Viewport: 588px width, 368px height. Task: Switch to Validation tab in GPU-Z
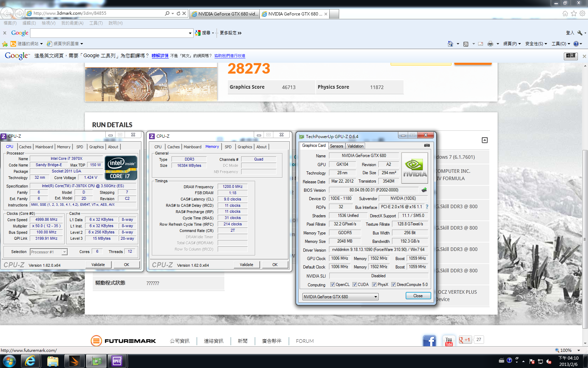(356, 146)
